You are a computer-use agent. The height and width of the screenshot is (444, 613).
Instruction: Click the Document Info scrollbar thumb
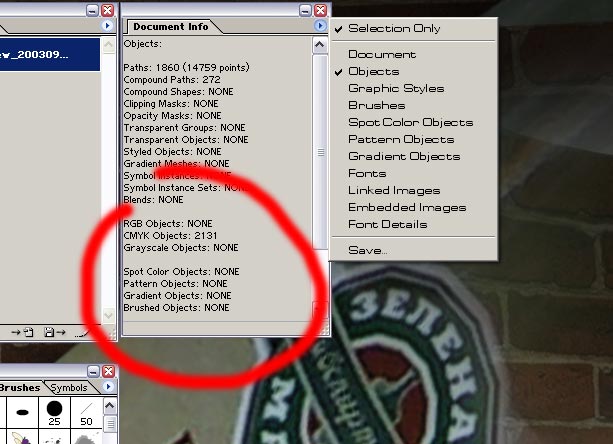(321, 152)
